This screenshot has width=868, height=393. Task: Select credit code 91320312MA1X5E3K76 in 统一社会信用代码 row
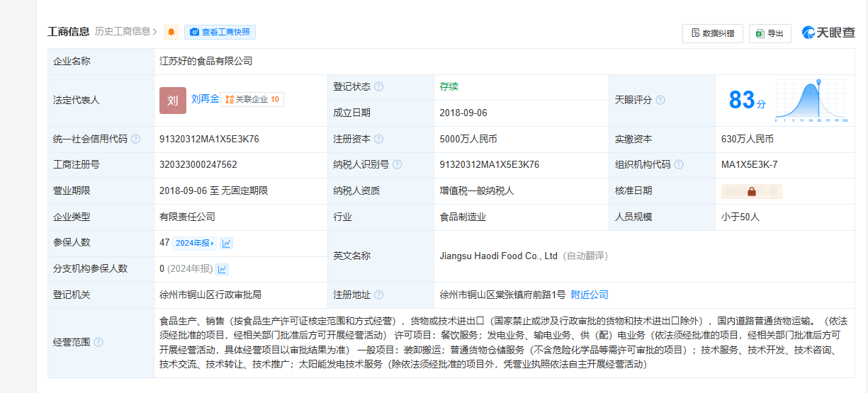(x=209, y=139)
